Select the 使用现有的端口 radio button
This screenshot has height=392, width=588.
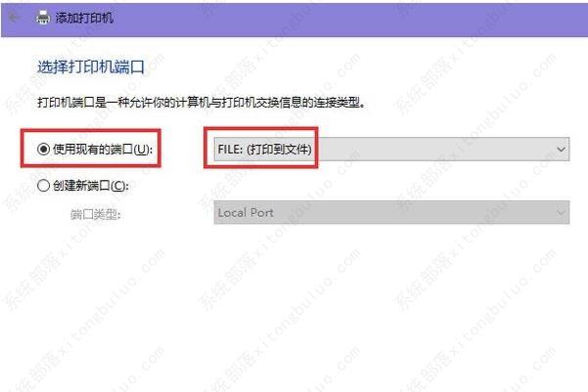click(43, 150)
